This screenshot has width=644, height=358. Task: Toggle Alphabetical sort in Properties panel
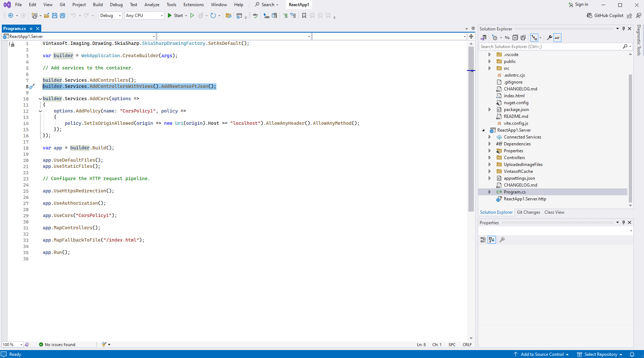pos(492,240)
